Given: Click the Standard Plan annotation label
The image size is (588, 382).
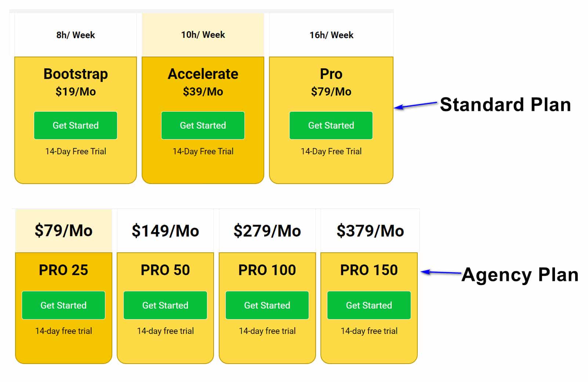Looking at the screenshot, I should 505,105.
